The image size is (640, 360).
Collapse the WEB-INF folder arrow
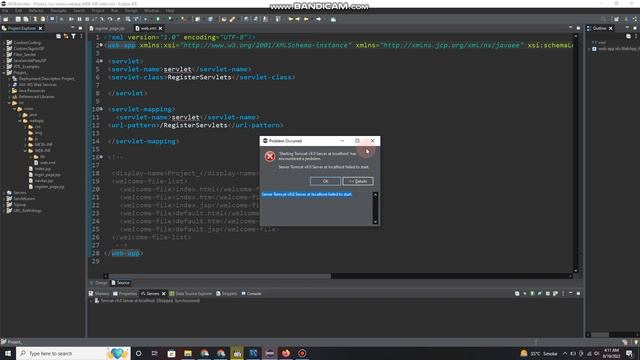pyautogui.click(x=25, y=151)
